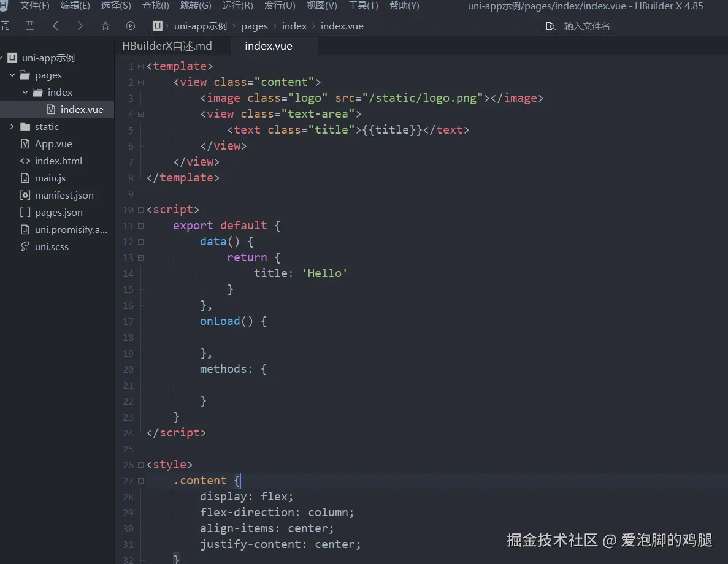
Task: Click the App.vue file icon
Action: tap(25, 144)
